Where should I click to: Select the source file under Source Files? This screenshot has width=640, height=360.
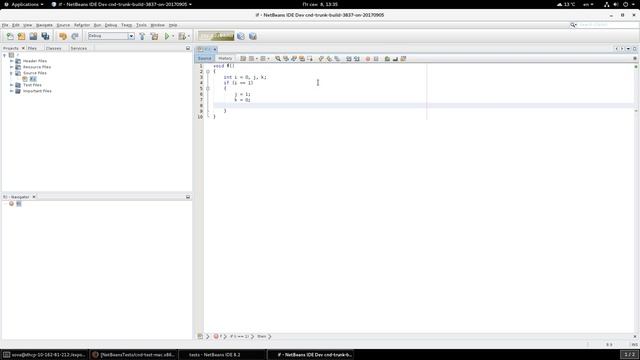[x=33, y=79]
